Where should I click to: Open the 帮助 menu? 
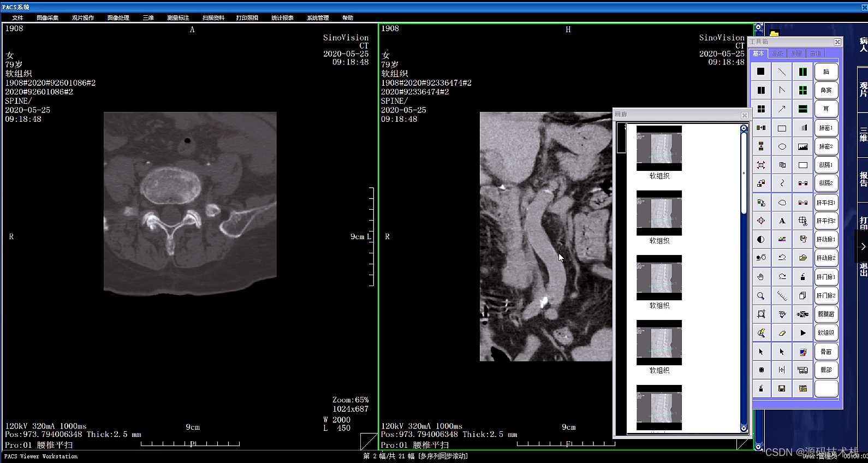pos(348,18)
